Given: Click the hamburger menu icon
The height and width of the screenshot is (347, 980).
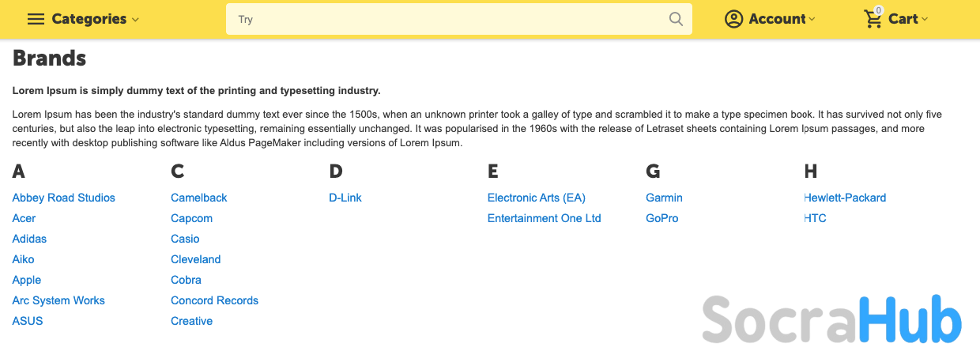Looking at the screenshot, I should click(36, 19).
